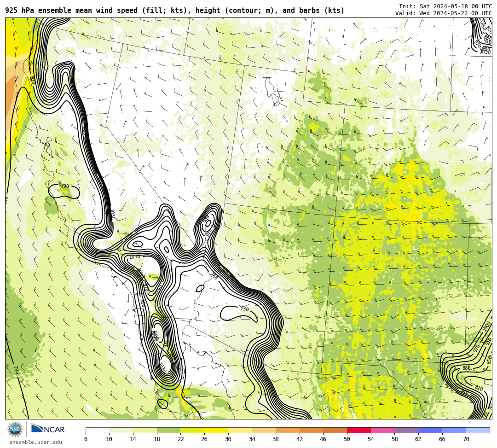Click the 880 contour label in southeast corner
This screenshot has width=497, height=448.
coord(466,368)
